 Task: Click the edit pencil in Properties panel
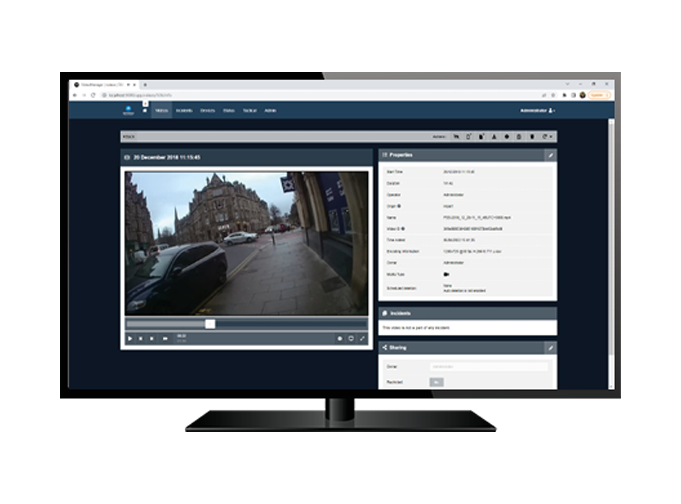click(x=549, y=155)
